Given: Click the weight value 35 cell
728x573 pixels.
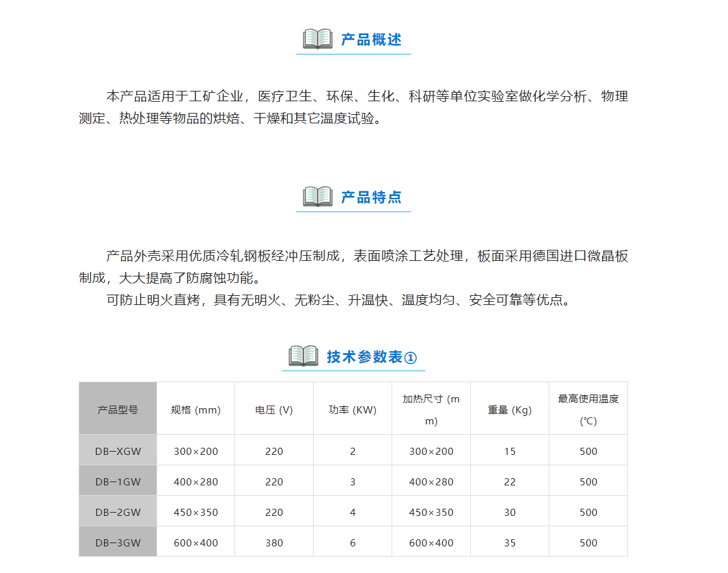Looking at the screenshot, I should click(x=510, y=541).
